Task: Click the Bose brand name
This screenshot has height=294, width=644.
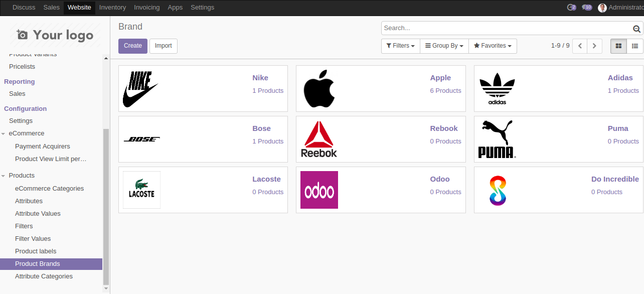Action: point(261,128)
